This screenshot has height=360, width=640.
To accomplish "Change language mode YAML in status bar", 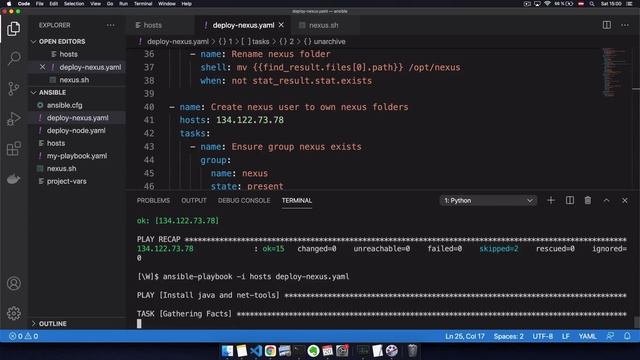I will 587,336.
